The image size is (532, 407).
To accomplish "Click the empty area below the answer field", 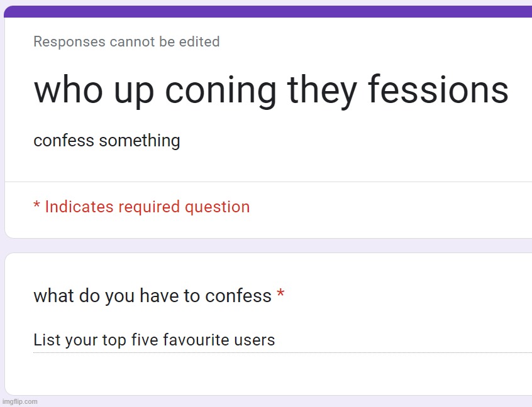I will point(268,374).
